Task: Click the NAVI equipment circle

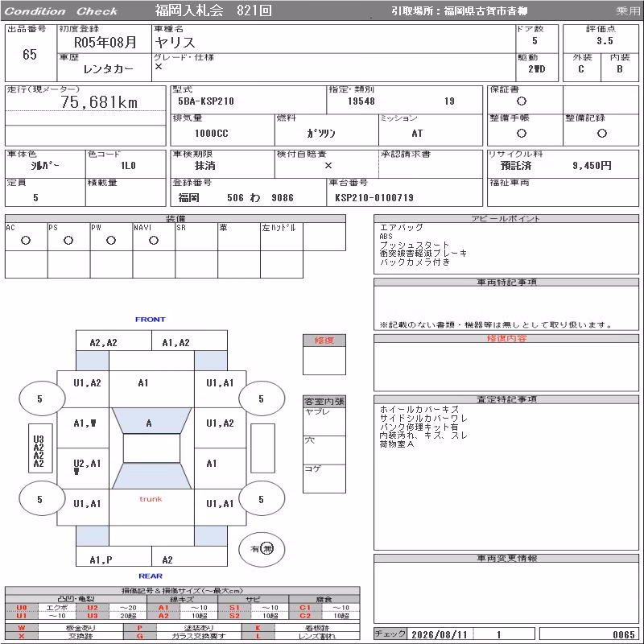Action: click(x=154, y=240)
